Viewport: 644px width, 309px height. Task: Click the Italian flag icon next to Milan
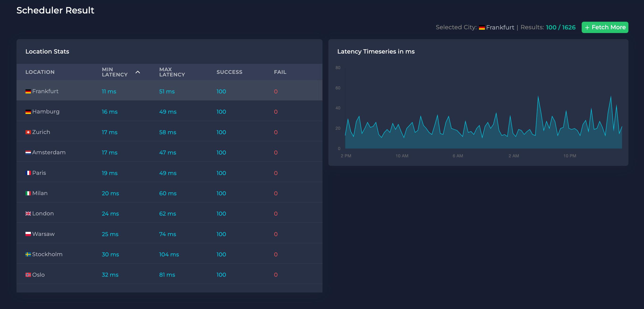tap(28, 193)
